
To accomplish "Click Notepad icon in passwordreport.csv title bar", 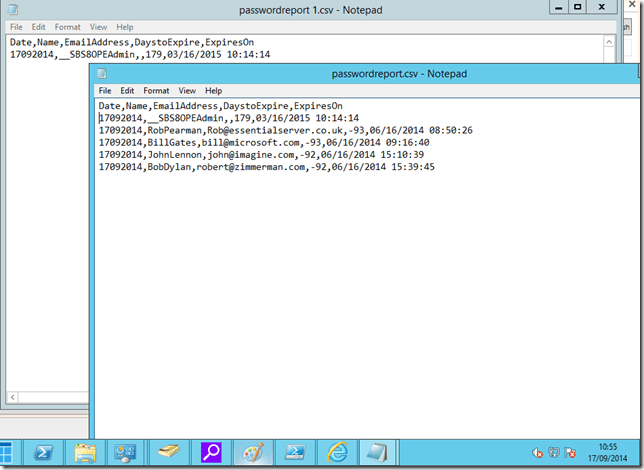I will tap(99, 74).
